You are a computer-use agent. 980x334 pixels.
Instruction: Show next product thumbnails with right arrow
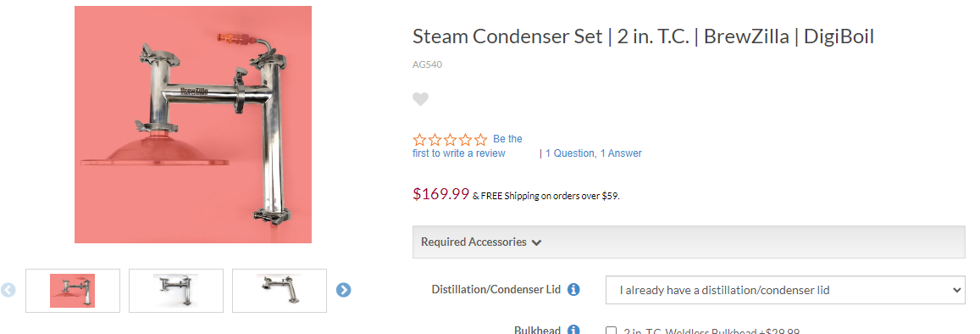[344, 290]
